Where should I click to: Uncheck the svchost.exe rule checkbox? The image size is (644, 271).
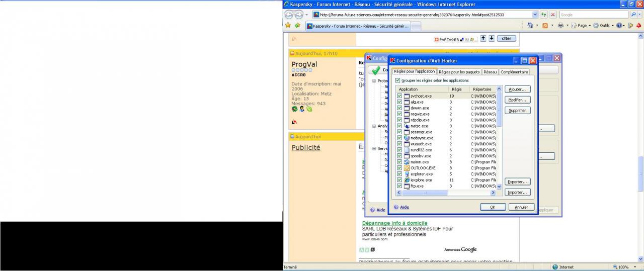coord(399,96)
